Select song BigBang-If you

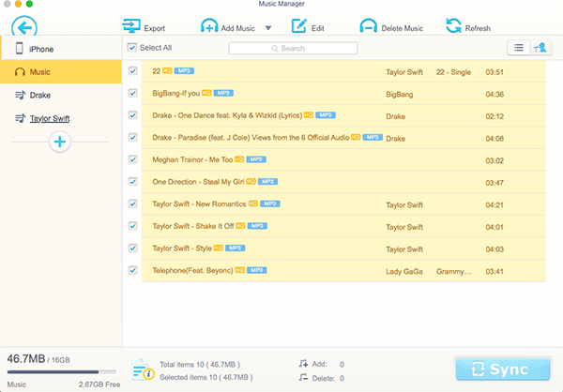pyautogui.click(x=176, y=94)
